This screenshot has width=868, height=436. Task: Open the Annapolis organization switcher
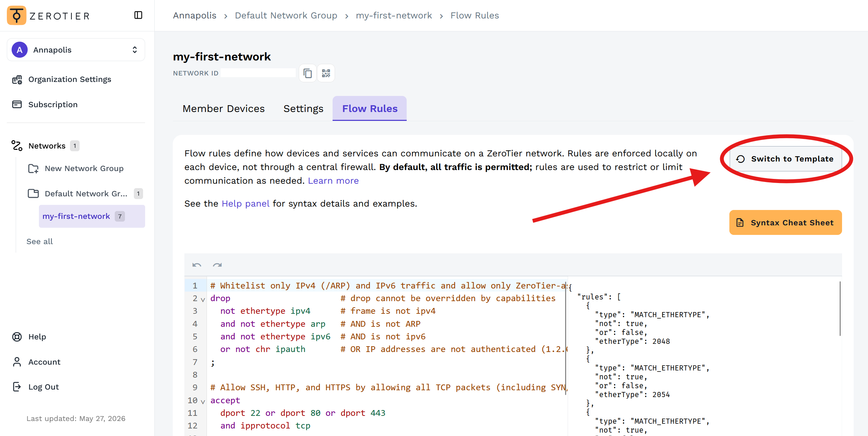[x=76, y=50]
